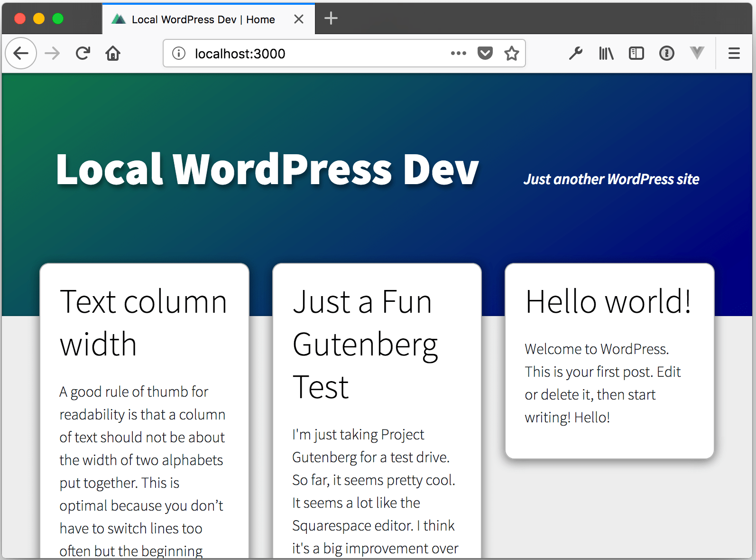
Task: Open the 1Password extension icon
Action: [x=667, y=53]
